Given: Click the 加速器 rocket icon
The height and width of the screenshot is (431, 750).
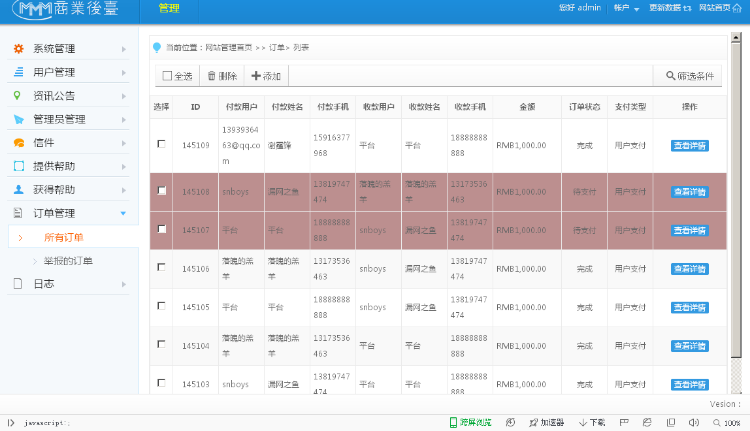Looking at the screenshot, I should point(533,422).
